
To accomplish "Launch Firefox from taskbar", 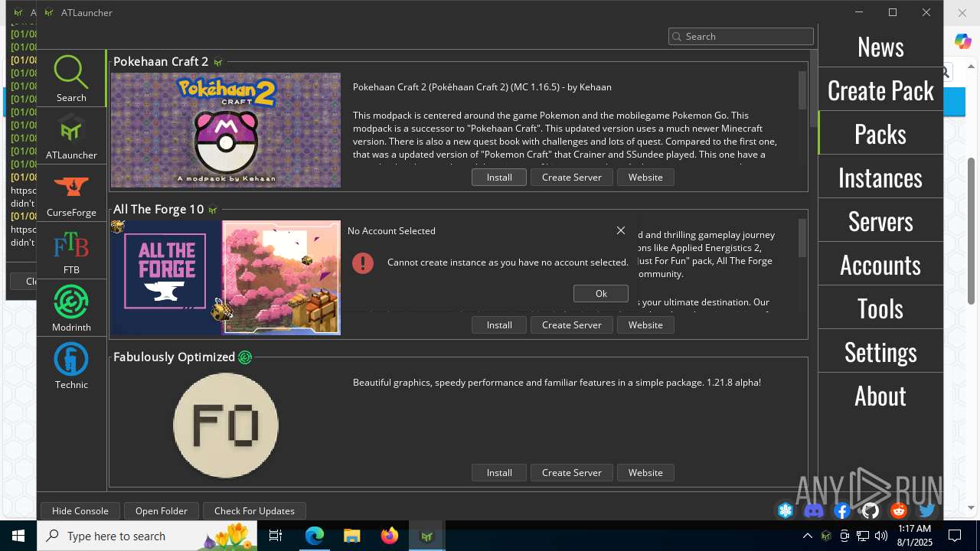I will [390, 536].
